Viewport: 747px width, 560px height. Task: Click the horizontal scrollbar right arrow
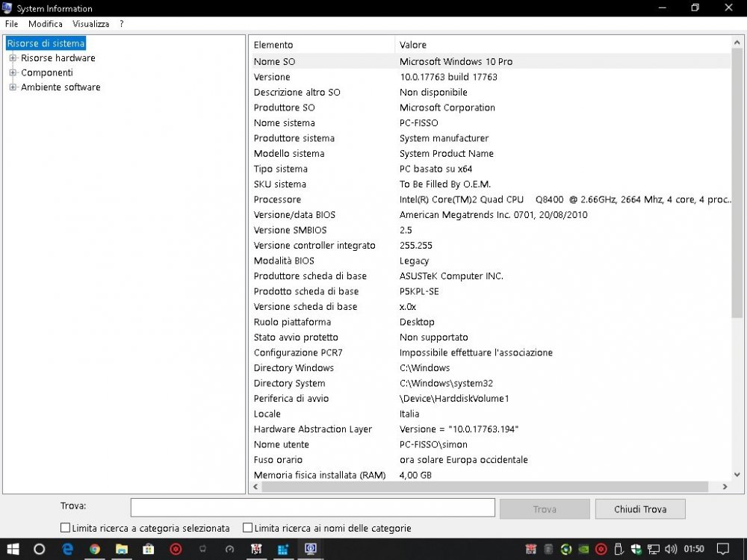tap(725, 487)
